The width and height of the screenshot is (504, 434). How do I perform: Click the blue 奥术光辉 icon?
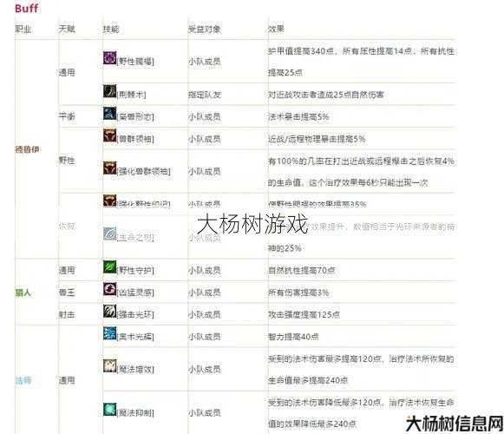[x=109, y=333]
